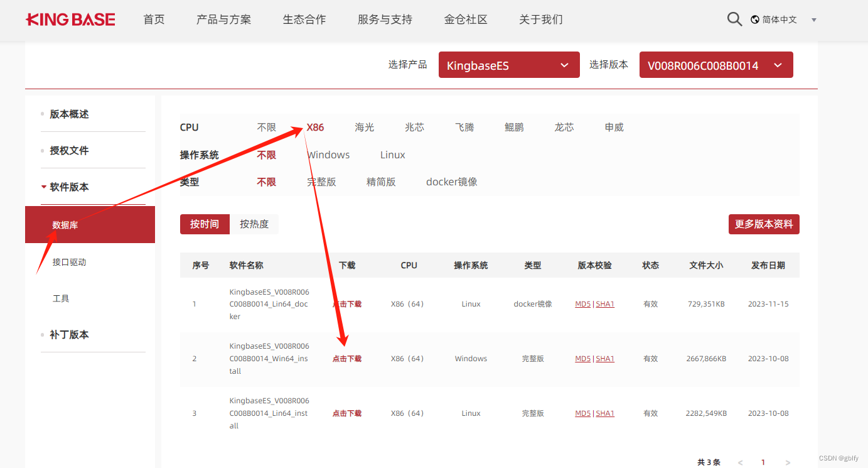
Task: Click the 更多版本资料 button
Action: (764, 224)
